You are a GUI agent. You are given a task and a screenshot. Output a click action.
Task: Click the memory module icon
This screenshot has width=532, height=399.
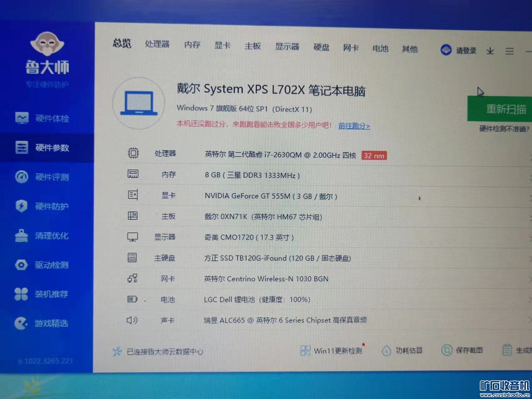(133, 174)
